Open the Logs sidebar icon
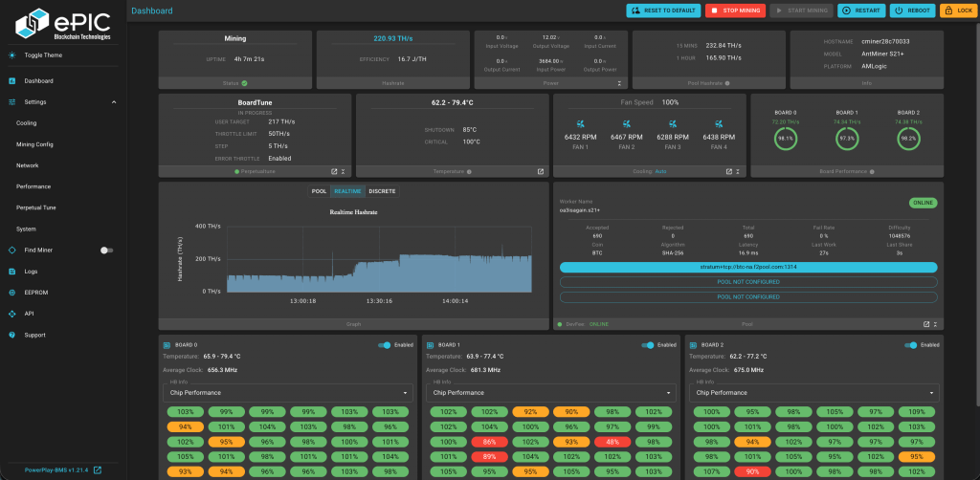 (x=11, y=272)
